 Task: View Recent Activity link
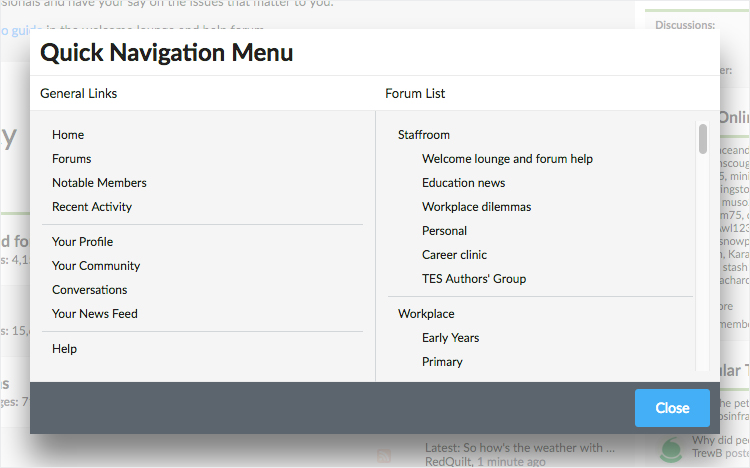coord(92,207)
